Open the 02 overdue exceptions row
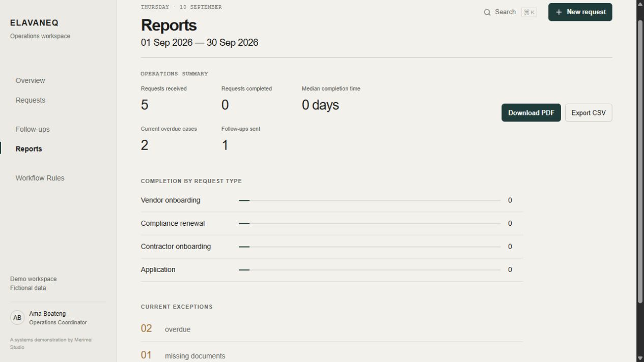Image resolution: width=644 pixels, height=362 pixels. click(331, 329)
